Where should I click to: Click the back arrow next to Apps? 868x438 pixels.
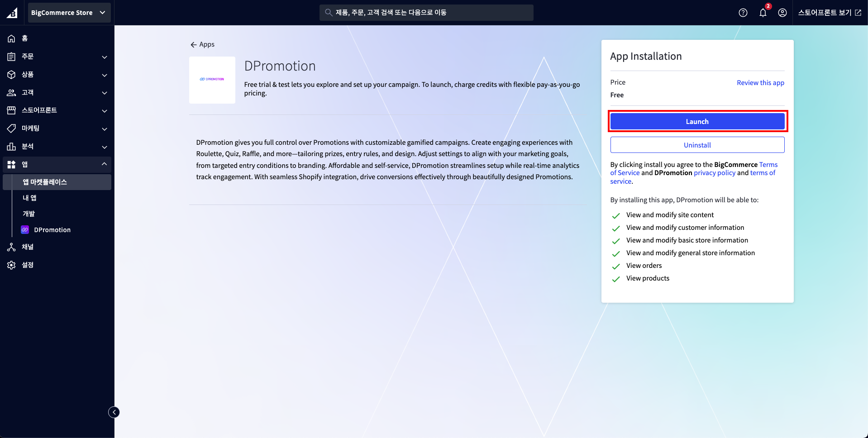(x=194, y=45)
